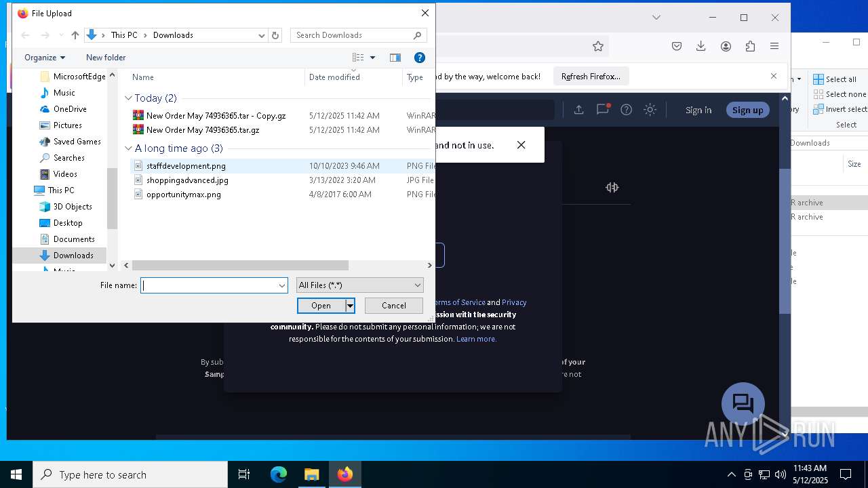Launch Microsoft Edge from taskbar
This screenshot has width=868, height=488.
[279, 474]
